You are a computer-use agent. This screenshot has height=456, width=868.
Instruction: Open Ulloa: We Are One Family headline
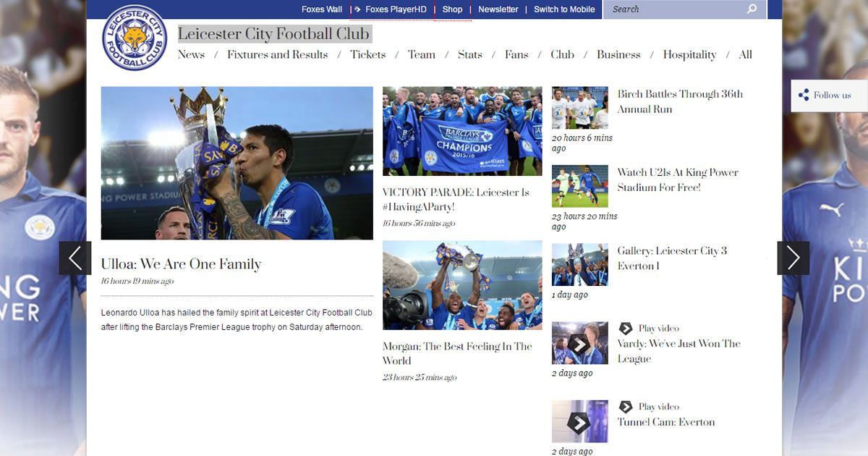coord(181,264)
